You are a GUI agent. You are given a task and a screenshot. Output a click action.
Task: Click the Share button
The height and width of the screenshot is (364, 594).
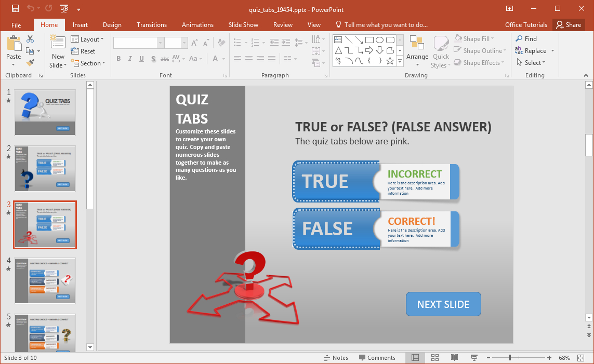coord(569,25)
